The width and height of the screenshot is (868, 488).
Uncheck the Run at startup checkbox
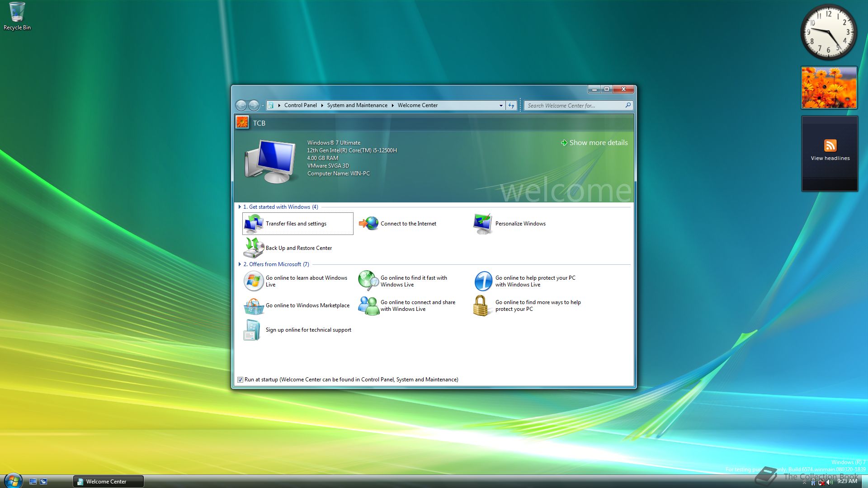click(241, 380)
